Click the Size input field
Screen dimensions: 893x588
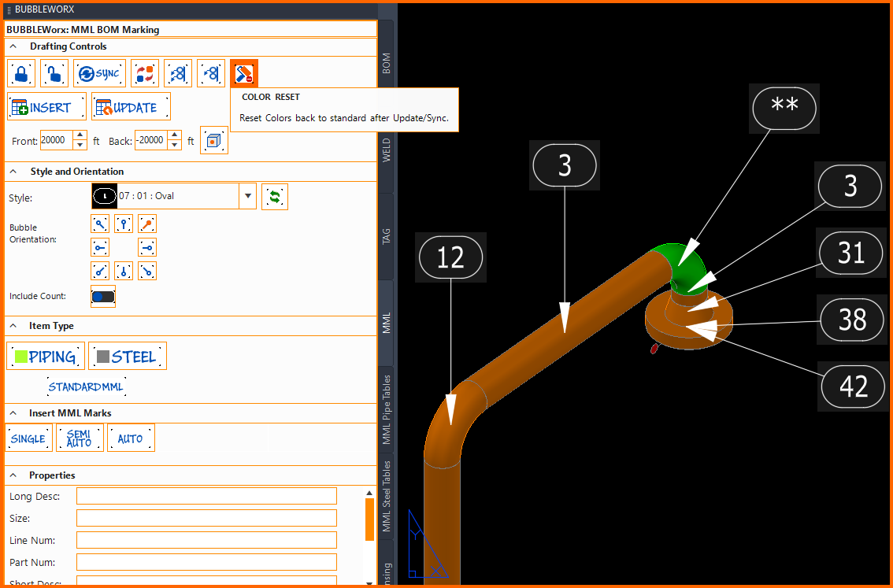(x=207, y=518)
